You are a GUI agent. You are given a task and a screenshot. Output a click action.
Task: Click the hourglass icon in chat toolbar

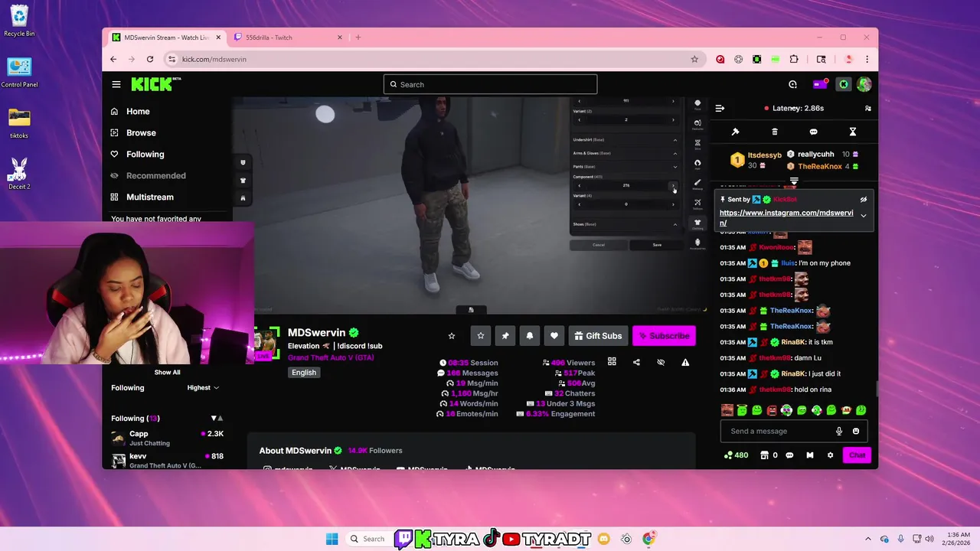tap(853, 132)
